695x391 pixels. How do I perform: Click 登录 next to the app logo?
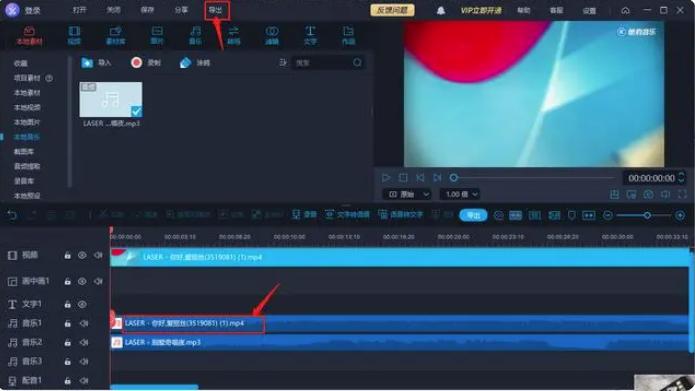click(32, 10)
